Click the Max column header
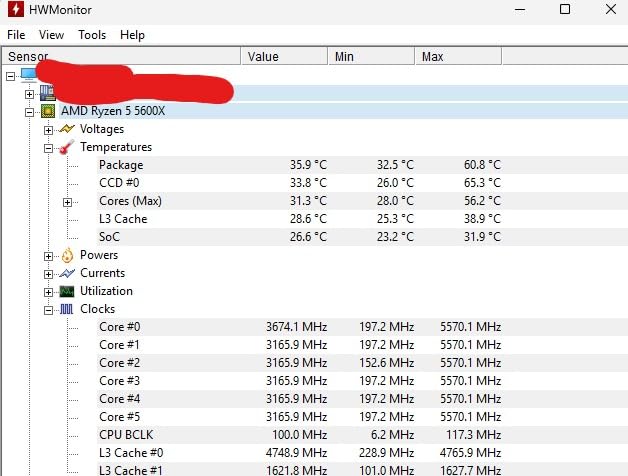Image resolution: width=628 pixels, height=476 pixels. click(x=459, y=56)
